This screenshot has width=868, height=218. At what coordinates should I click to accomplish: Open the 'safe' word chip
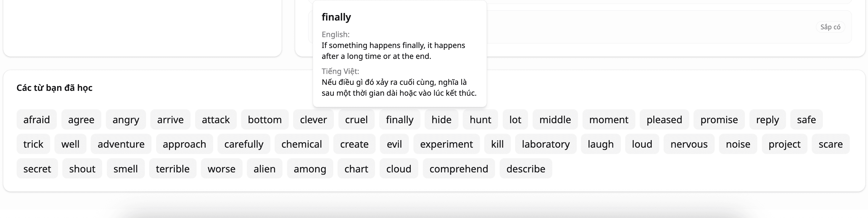806,120
